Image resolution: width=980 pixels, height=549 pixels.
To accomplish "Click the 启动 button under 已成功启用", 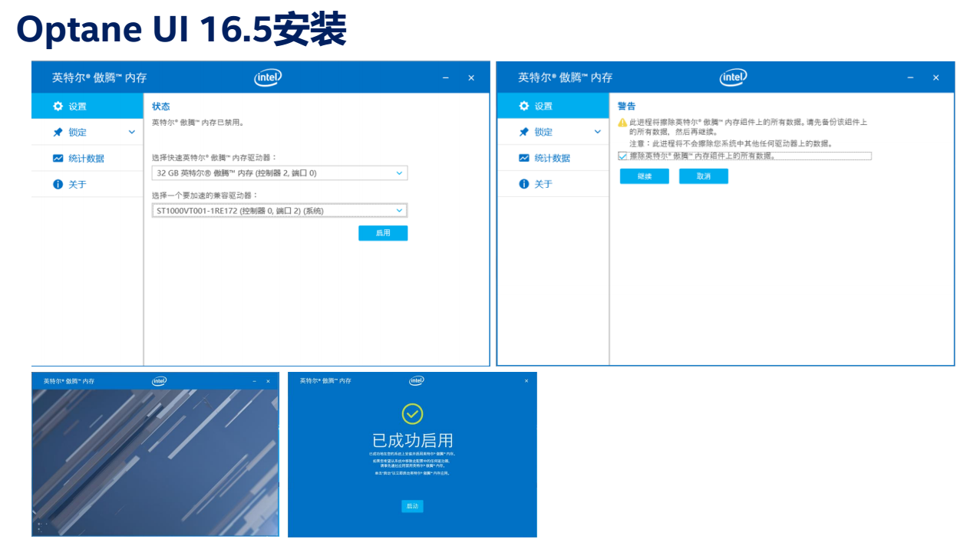I will 413,506.
